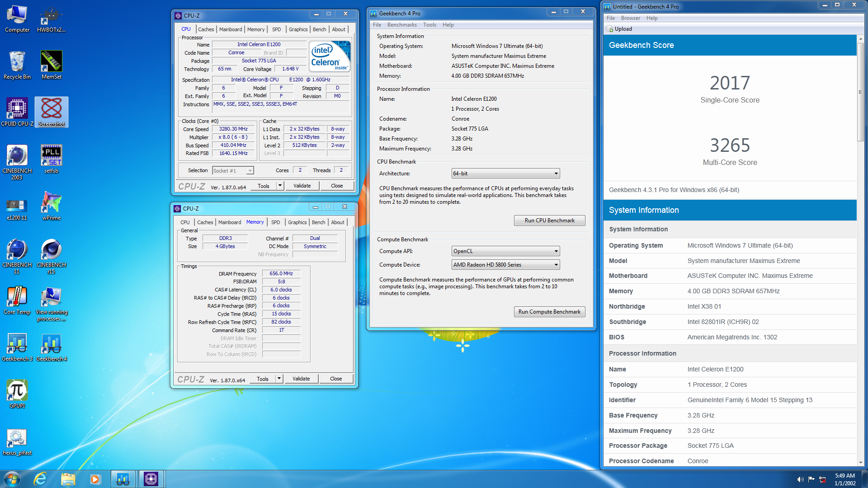The image size is (868, 488).
Task: Open File menu in Untitled Geekbench window
Action: tap(610, 18)
